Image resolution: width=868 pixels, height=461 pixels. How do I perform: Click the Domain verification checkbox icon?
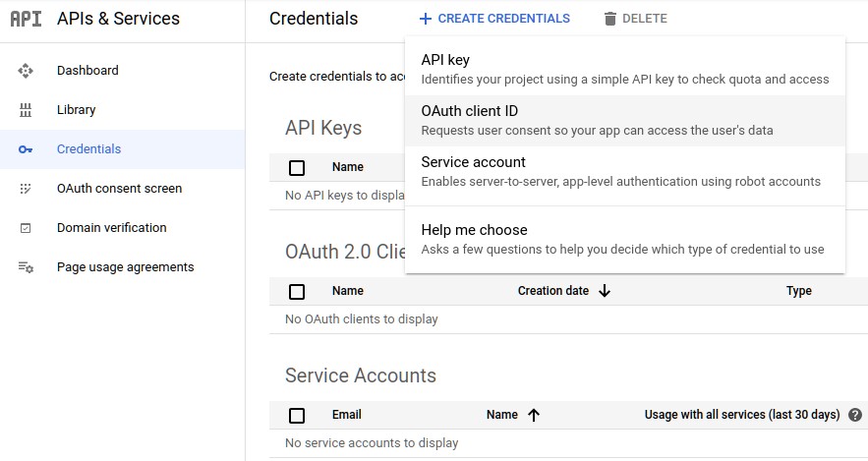(x=26, y=228)
